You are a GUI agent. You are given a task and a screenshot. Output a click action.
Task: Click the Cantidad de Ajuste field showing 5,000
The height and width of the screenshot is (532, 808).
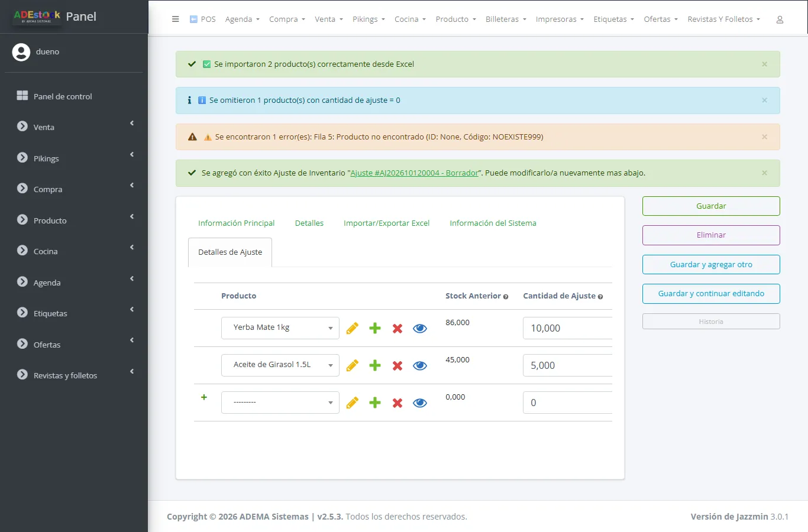coord(567,365)
